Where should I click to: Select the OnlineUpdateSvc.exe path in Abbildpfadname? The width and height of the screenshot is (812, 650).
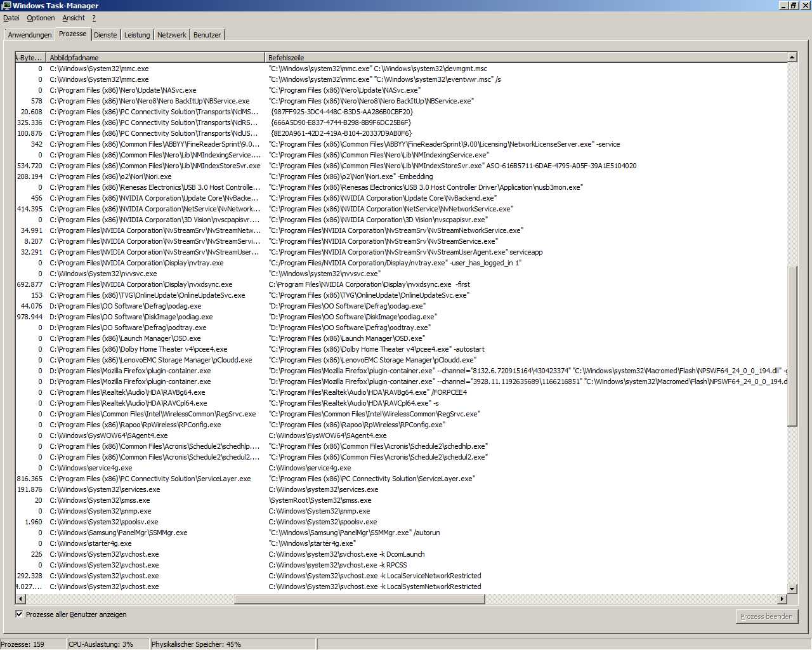pos(147,295)
